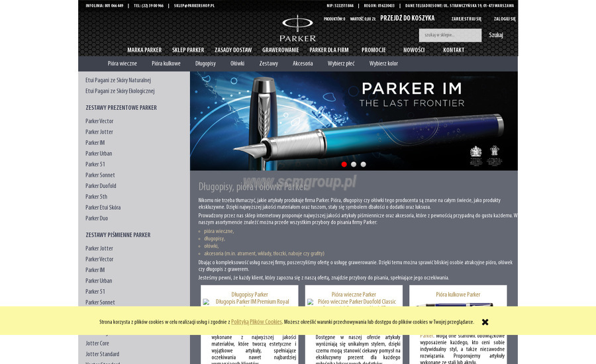Select Parker 51 under Zestawy Piśmienne
Image resolution: width=596 pixels, height=364 pixels.
click(95, 291)
